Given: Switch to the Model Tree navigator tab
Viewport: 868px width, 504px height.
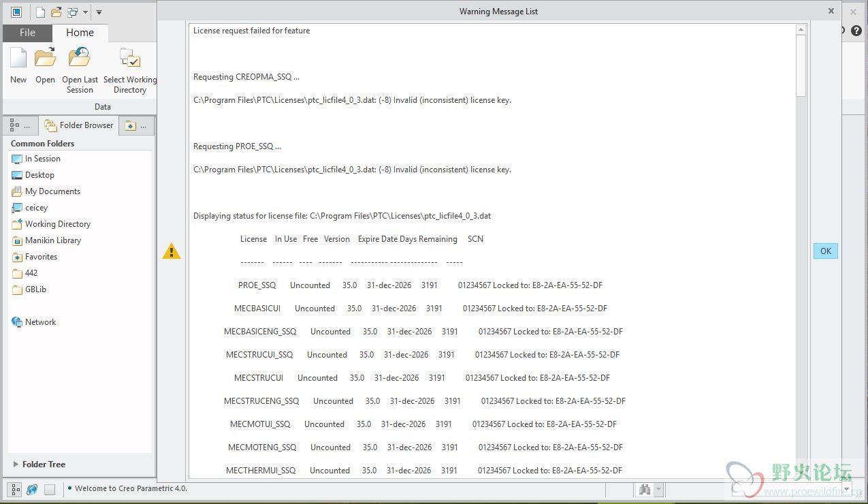Looking at the screenshot, I should click(x=20, y=125).
